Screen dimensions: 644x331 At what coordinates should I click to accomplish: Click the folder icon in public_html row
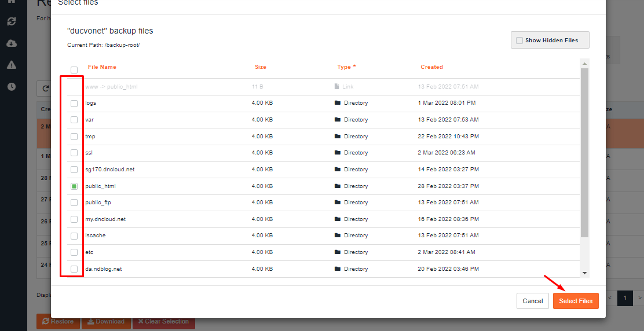338,186
